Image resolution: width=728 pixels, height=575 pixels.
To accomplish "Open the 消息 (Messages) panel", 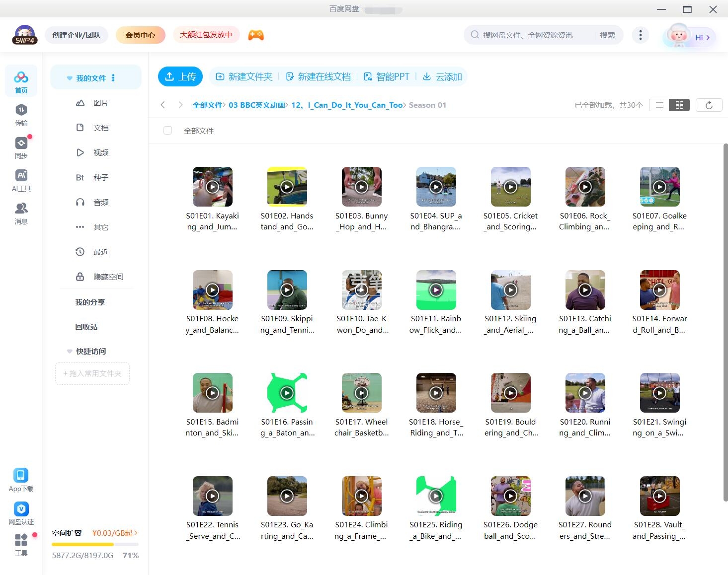I will [x=21, y=213].
